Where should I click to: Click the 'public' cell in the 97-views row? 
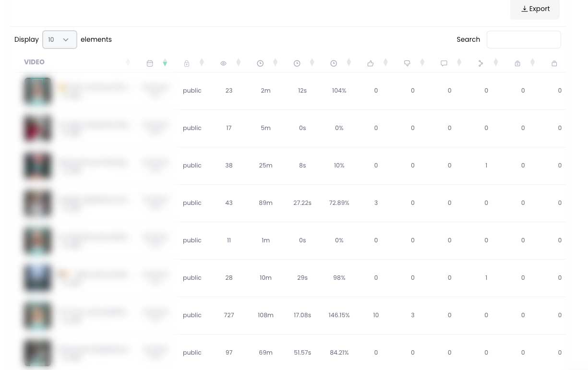192,353
